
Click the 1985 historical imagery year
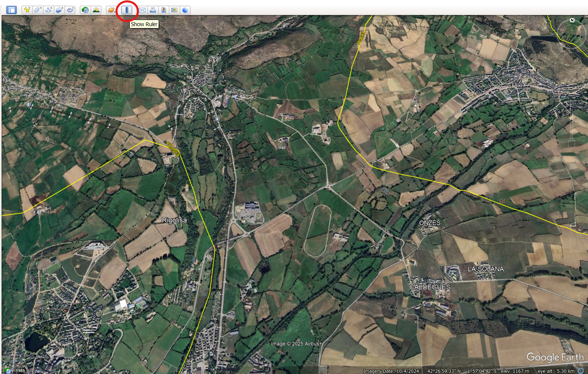(20, 371)
